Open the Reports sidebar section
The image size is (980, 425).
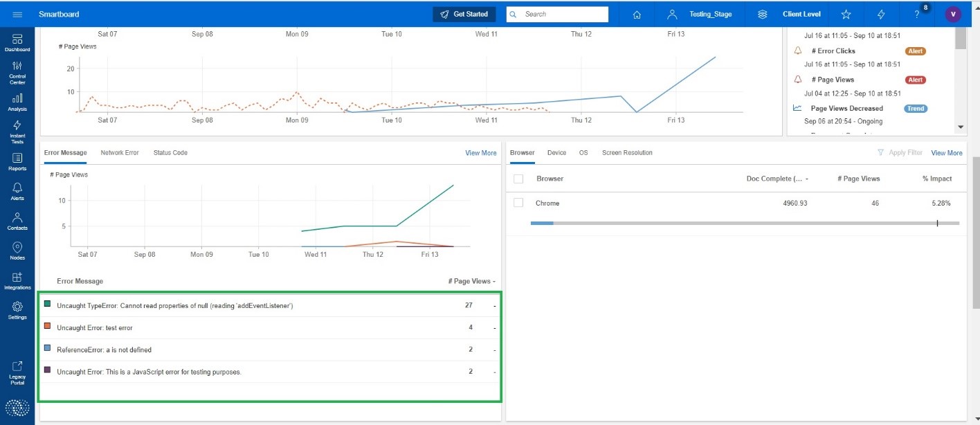(x=17, y=162)
